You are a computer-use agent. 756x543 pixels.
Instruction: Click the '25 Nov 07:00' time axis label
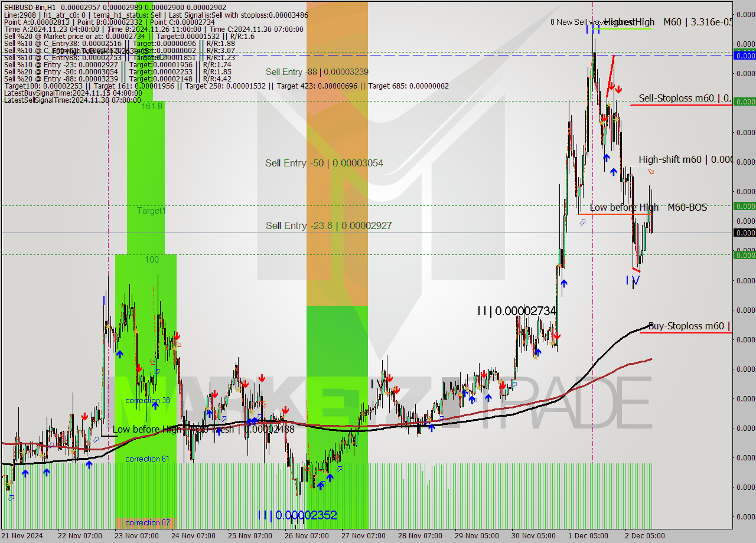(250, 536)
